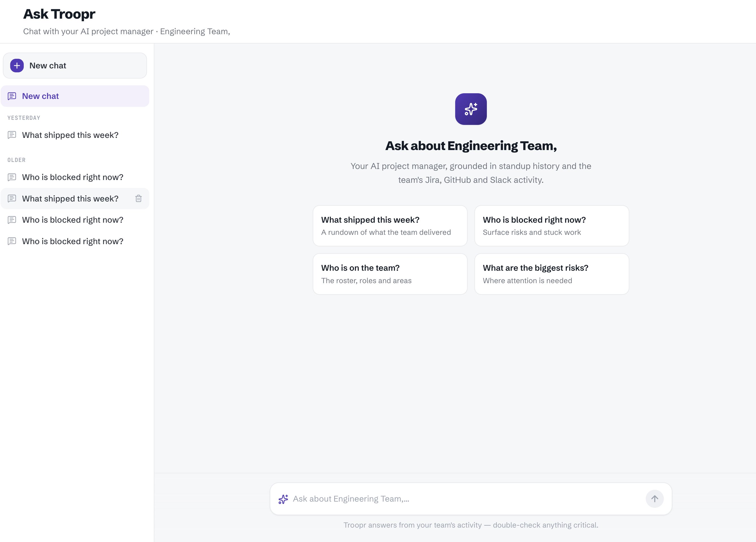756x542 pixels.
Task: Select the 'Who is blocked right now?' suggestion card
Action: [x=552, y=226]
